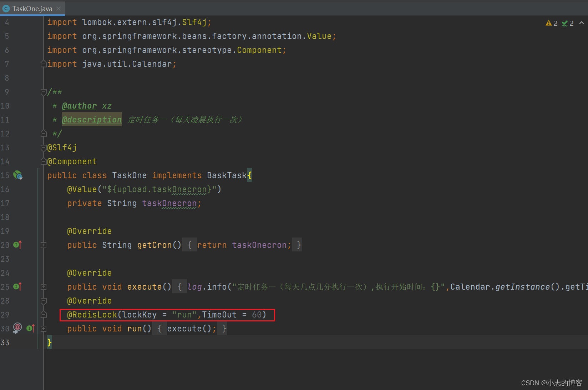Image resolution: width=588 pixels, height=390 pixels.
Task: Collapse the Javadoc comment starting at line 9
Action: pos(44,92)
